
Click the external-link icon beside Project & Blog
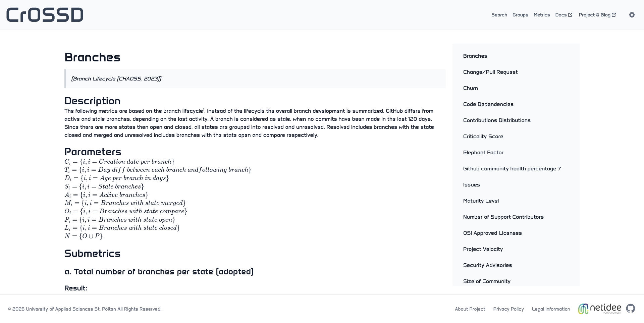[614, 14]
